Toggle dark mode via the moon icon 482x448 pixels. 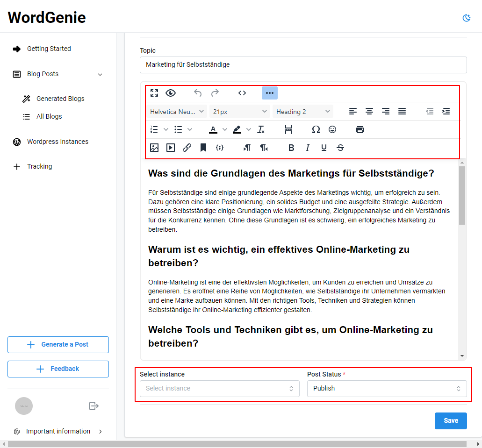[466, 17]
